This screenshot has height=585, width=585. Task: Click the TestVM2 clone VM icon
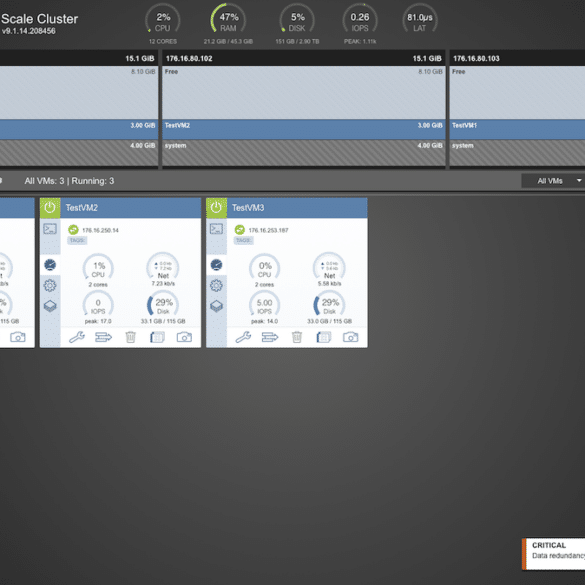coord(157,337)
